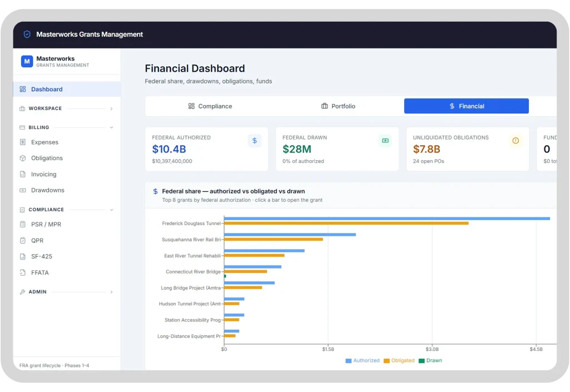
Task: Click FRA grant lifecycle footer text
Action: coord(54,365)
